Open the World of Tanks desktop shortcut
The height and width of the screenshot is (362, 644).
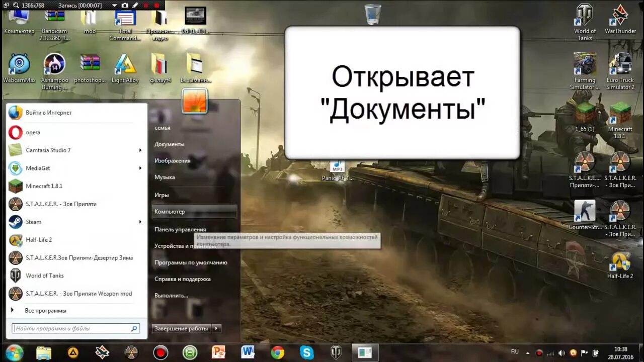[585, 23]
